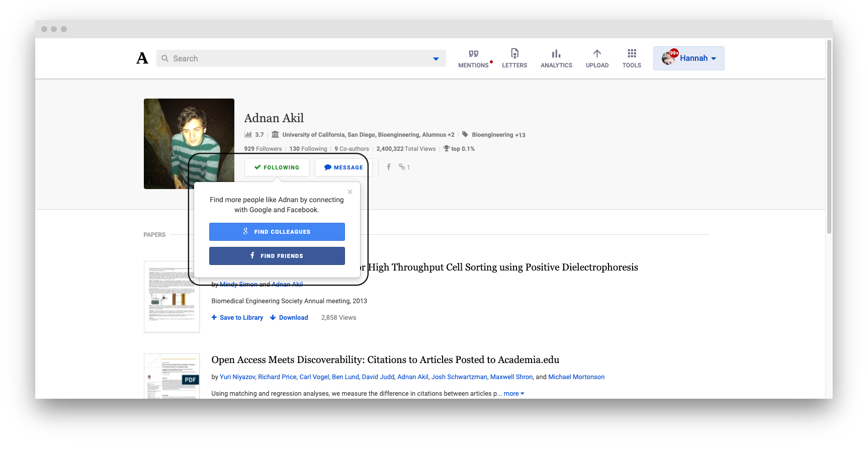Toggle the Following button for Adnan Akil

click(277, 167)
